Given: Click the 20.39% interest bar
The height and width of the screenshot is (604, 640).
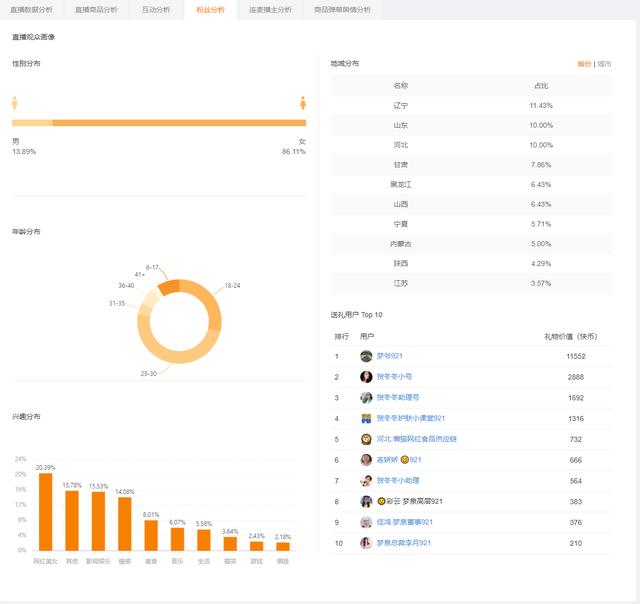Looking at the screenshot, I should tap(46, 512).
